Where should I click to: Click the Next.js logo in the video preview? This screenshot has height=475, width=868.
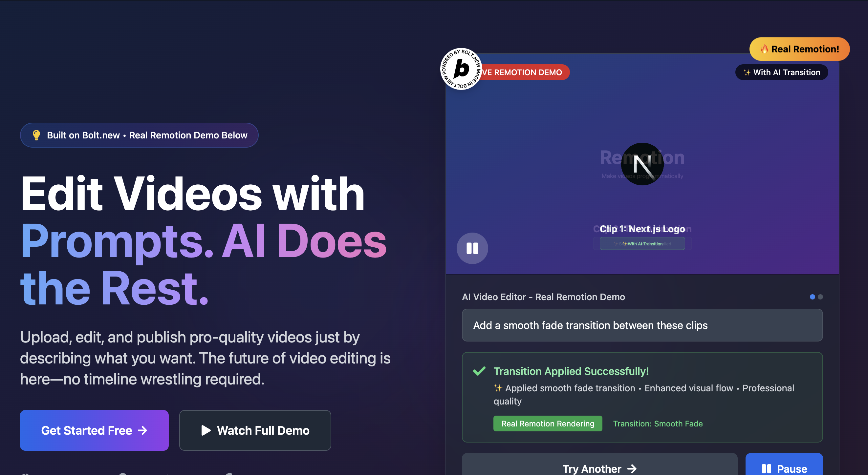coord(642,164)
